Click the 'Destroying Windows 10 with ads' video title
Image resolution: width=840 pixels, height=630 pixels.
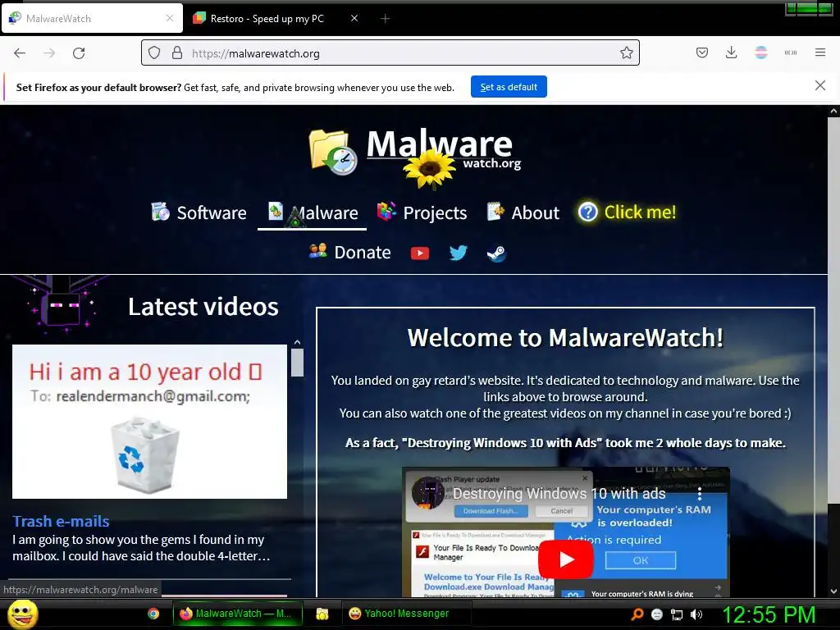coord(559,493)
